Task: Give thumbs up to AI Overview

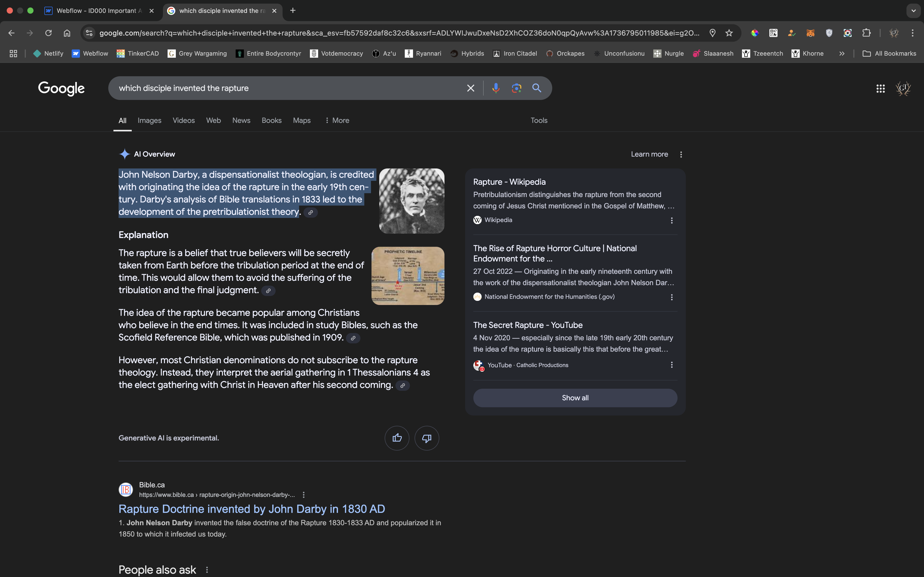Action: 397,438
